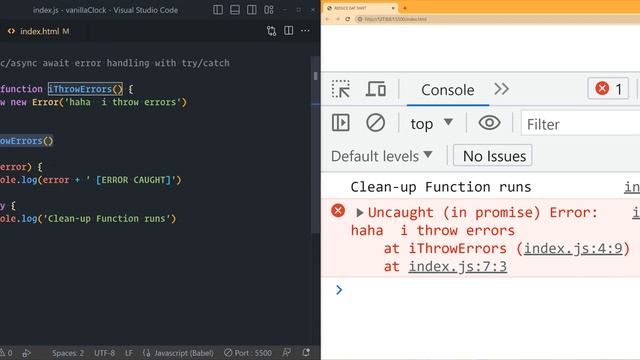Image resolution: width=640 pixels, height=360 pixels.
Task: Change LF end of line sequence
Action: tap(129, 353)
